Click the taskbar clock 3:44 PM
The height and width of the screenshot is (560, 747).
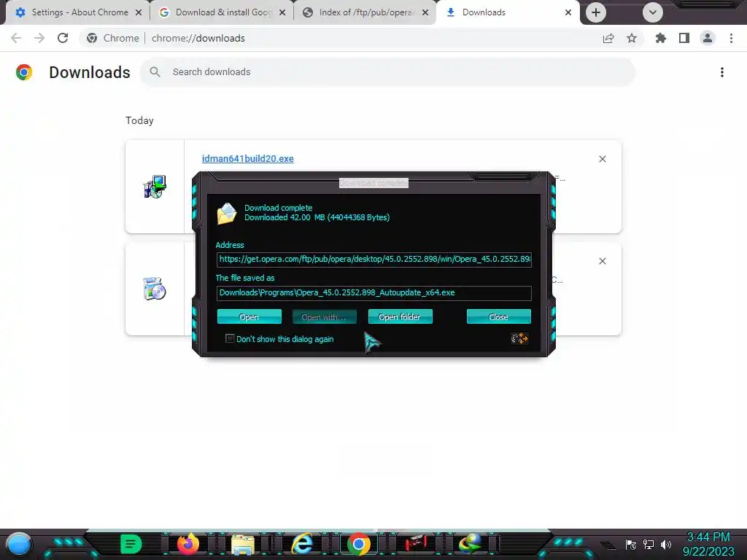(708, 537)
